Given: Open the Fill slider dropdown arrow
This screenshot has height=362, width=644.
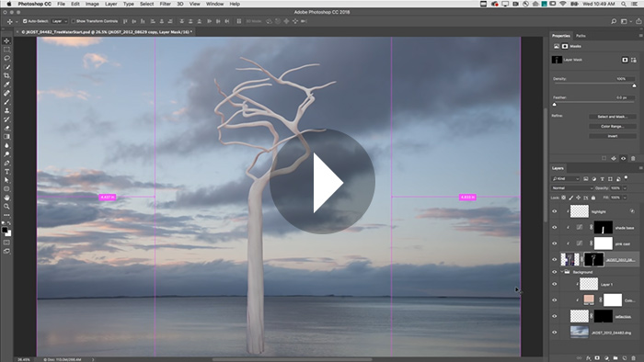Looking at the screenshot, I should (625, 198).
